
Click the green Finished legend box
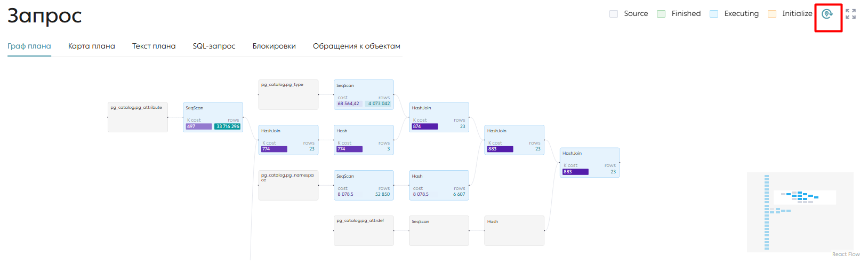tap(661, 14)
